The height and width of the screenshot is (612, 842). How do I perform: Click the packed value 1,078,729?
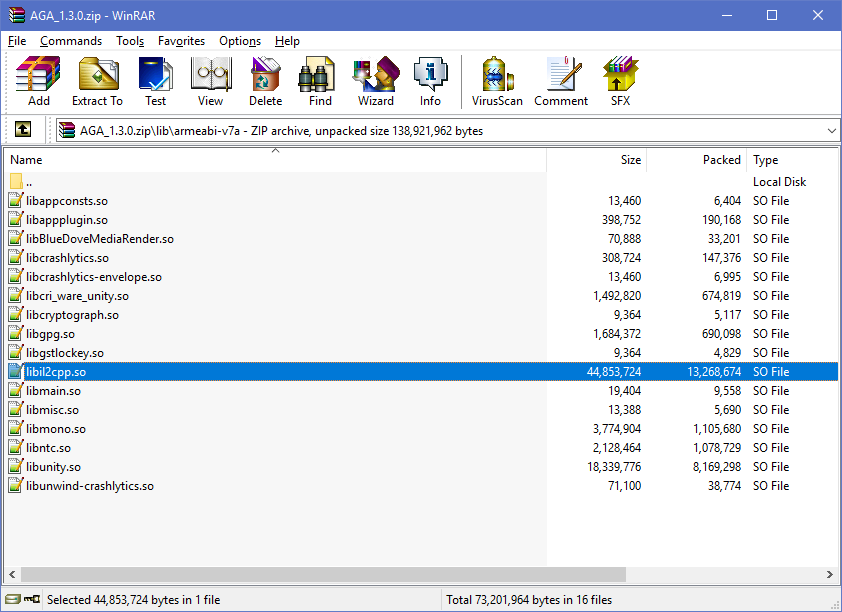coord(717,447)
